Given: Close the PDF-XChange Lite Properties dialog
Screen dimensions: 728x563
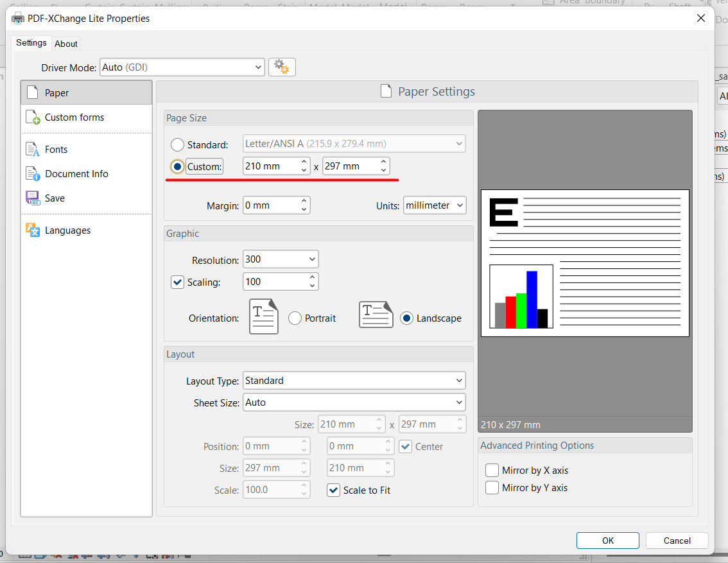Looking at the screenshot, I should click(x=701, y=18).
